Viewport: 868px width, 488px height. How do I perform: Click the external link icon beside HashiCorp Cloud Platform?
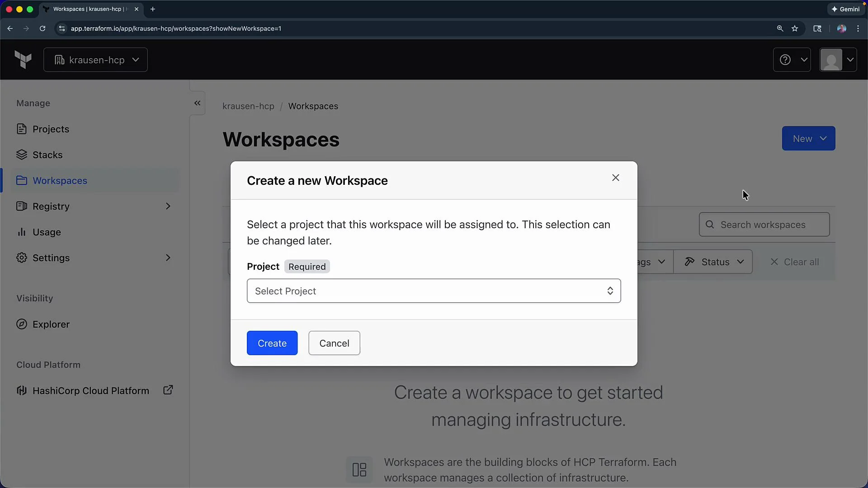tap(168, 390)
